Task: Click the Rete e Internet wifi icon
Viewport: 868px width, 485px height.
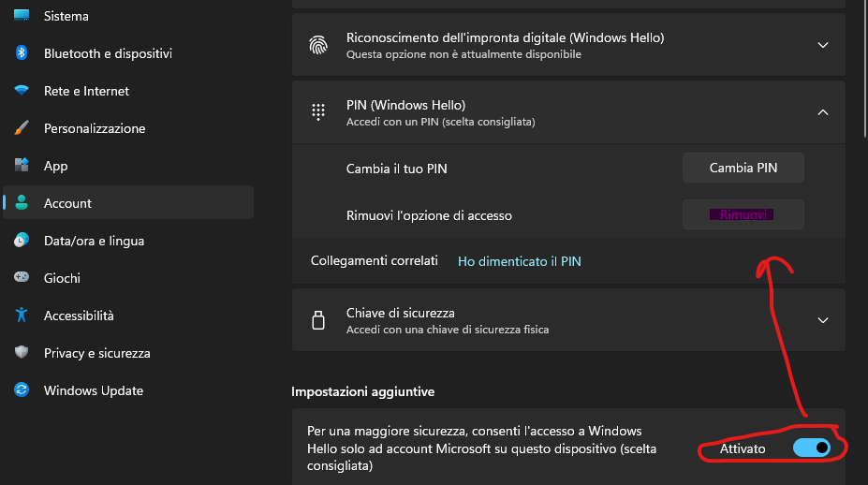Action: pos(22,91)
